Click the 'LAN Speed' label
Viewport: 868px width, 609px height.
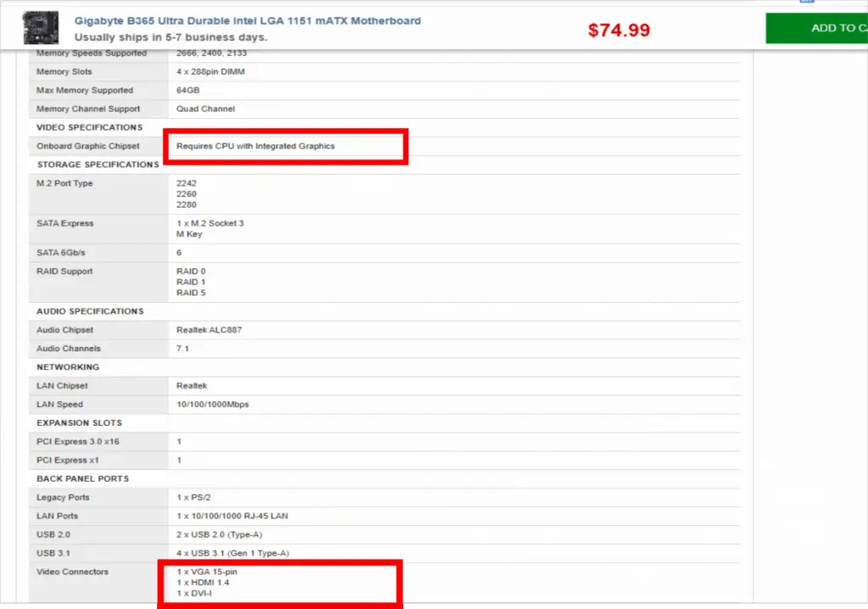(x=60, y=405)
